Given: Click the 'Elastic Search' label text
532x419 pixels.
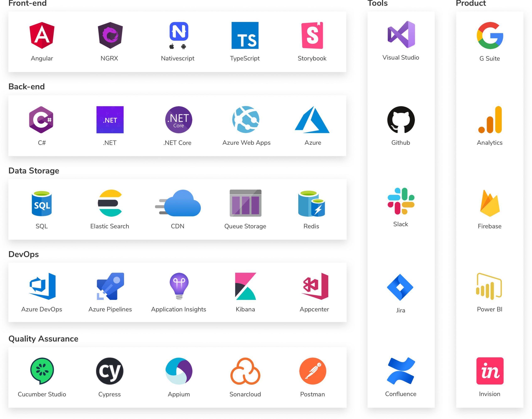Looking at the screenshot, I should [110, 226].
